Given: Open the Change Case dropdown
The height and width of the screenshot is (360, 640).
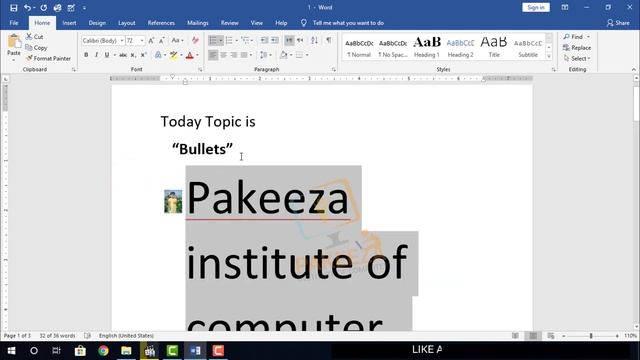Looking at the screenshot, I should click(177, 40).
